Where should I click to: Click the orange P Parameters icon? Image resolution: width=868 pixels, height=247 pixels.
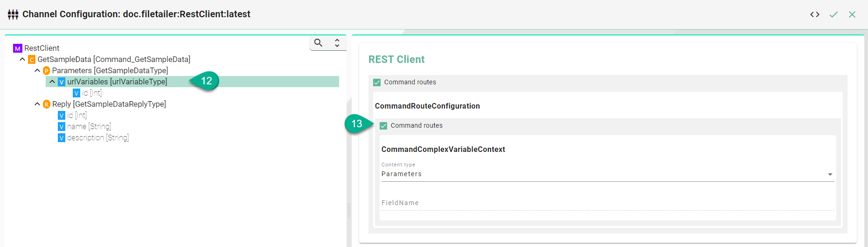(x=46, y=71)
